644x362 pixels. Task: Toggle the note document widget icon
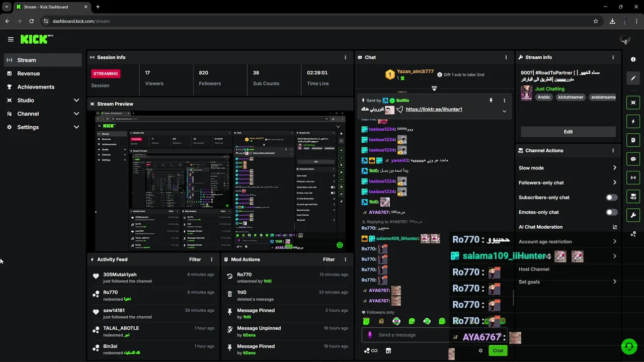click(633, 140)
